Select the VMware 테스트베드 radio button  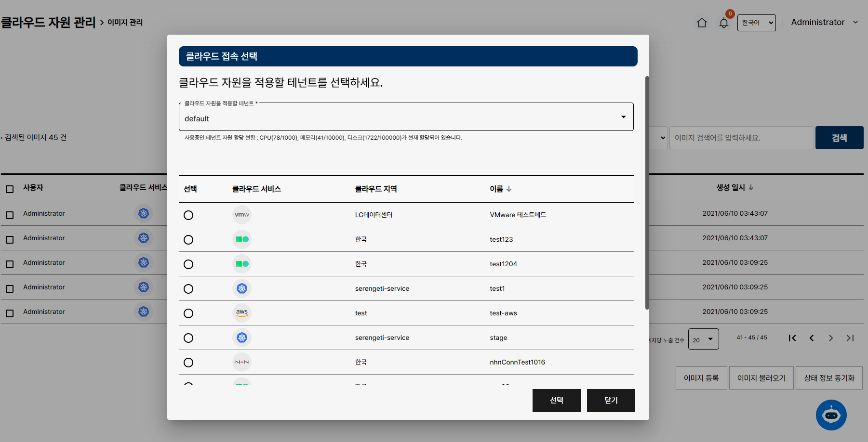coord(188,215)
